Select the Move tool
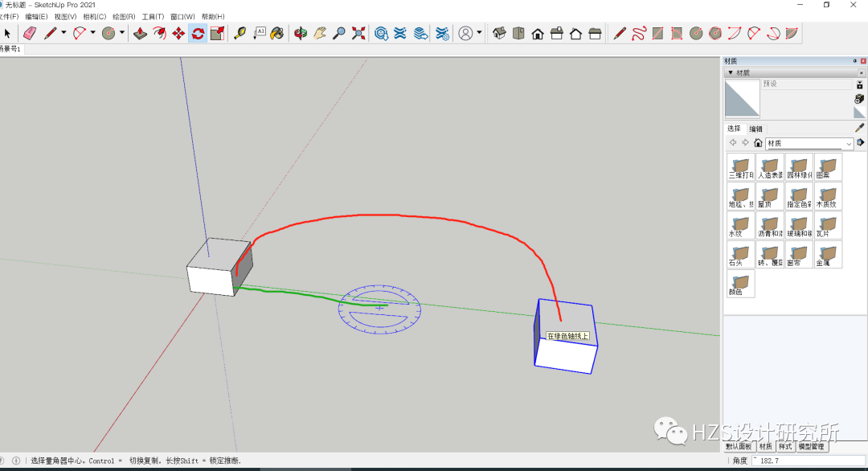The image size is (868, 471). click(178, 33)
